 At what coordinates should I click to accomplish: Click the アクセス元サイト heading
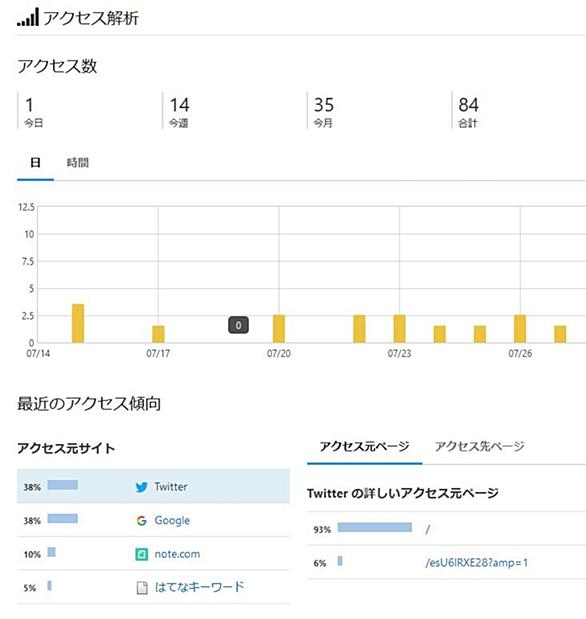[x=66, y=448]
